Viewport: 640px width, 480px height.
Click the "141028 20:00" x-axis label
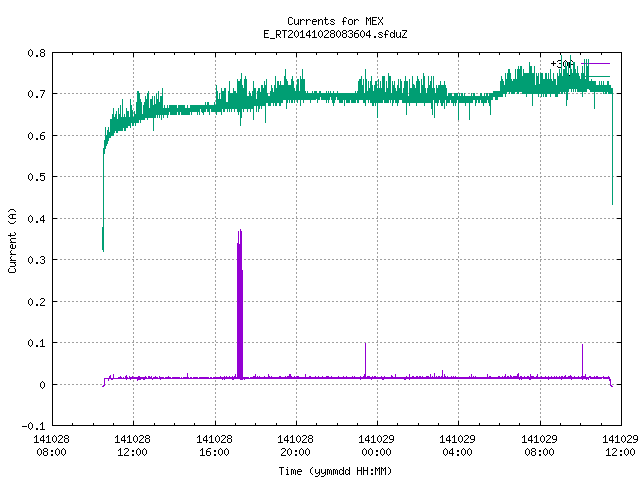(x=295, y=445)
